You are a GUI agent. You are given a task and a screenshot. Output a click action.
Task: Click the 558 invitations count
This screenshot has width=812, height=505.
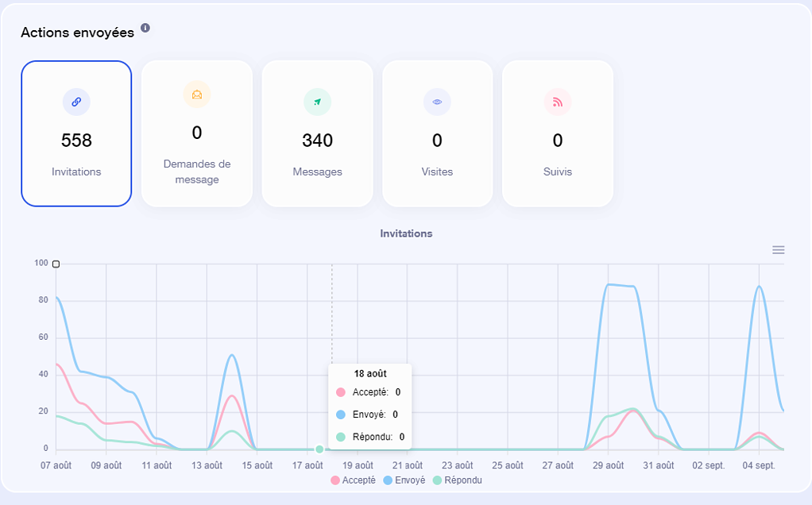[x=76, y=141]
